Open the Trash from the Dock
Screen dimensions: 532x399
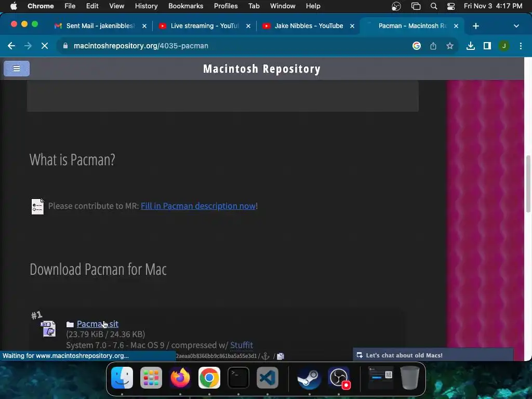[410, 378]
